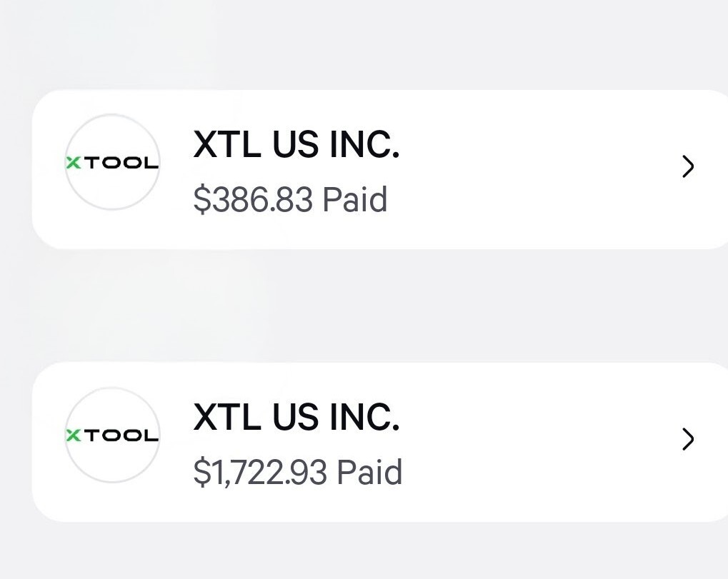
Task: Tap the green X in the top xTool logo
Action: coord(72,163)
